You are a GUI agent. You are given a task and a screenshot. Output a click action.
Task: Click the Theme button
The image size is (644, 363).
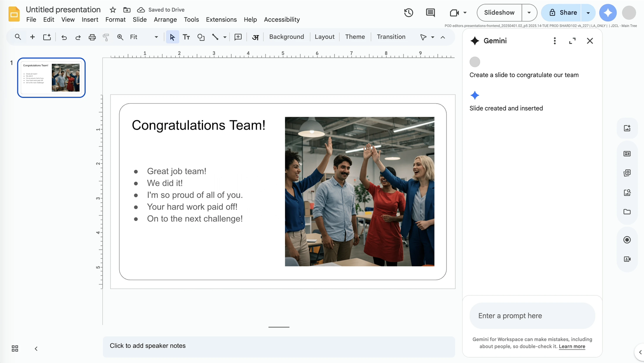pos(355,37)
